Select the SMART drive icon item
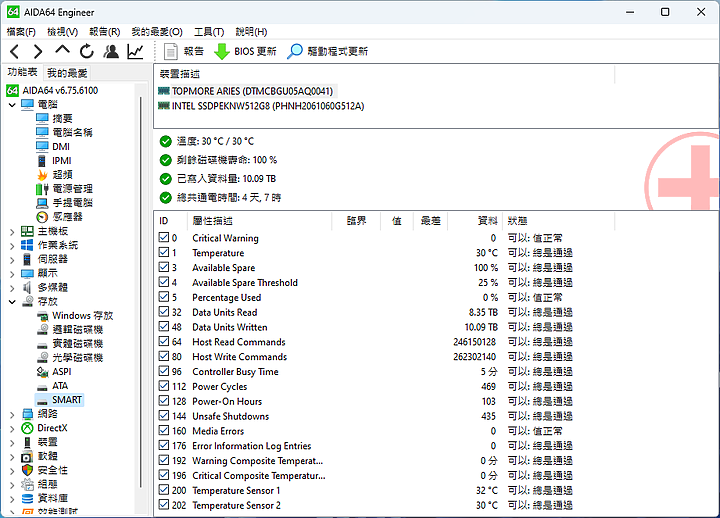This screenshot has height=518, width=720. coord(43,400)
